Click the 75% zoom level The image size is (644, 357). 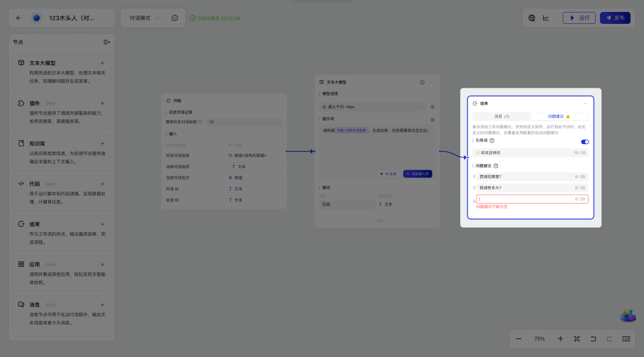[x=539, y=339]
